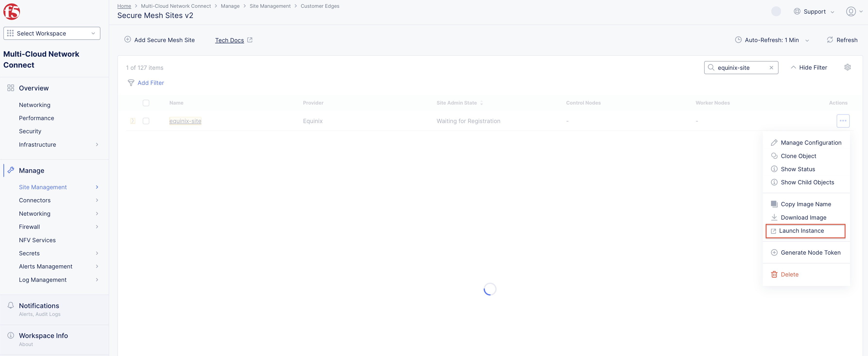The image size is (868, 356).
Task: Open the Notifications bell icon
Action: 10,305
